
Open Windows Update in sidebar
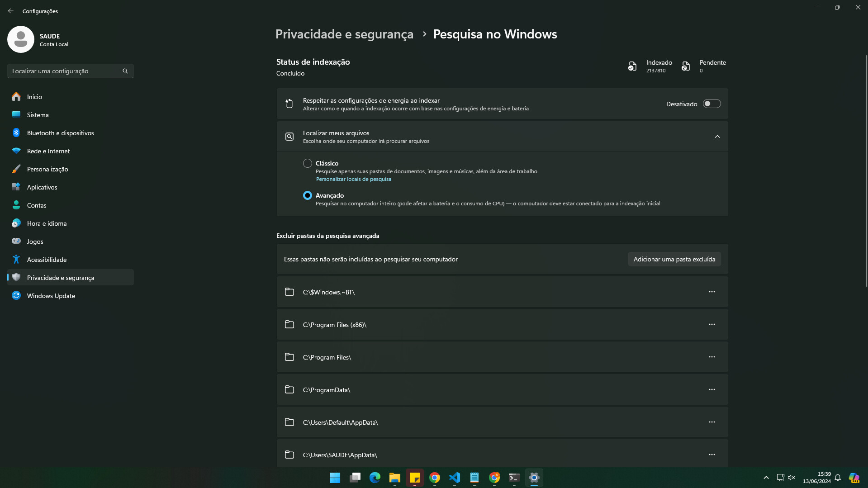coord(51,296)
